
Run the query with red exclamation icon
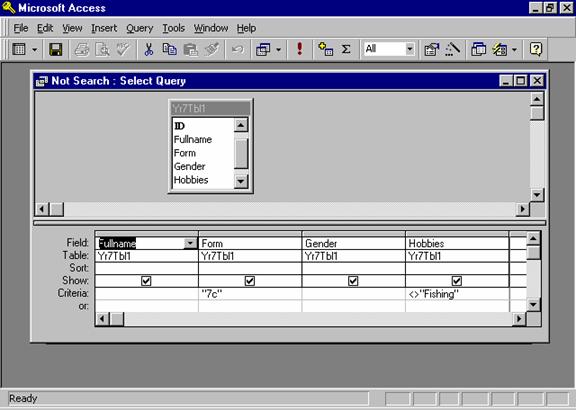pyautogui.click(x=300, y=49)
